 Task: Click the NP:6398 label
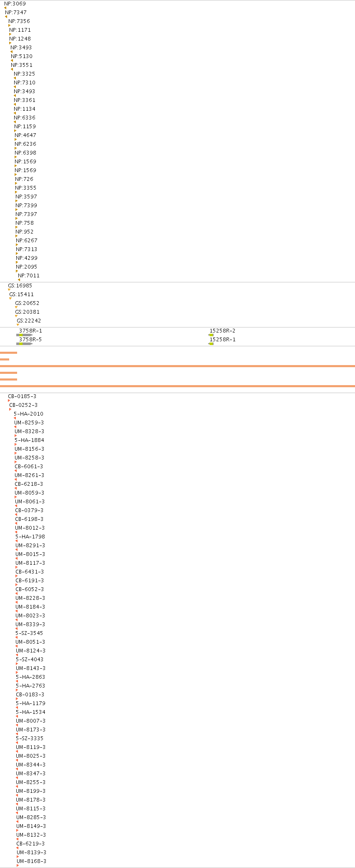pos(25,153)
